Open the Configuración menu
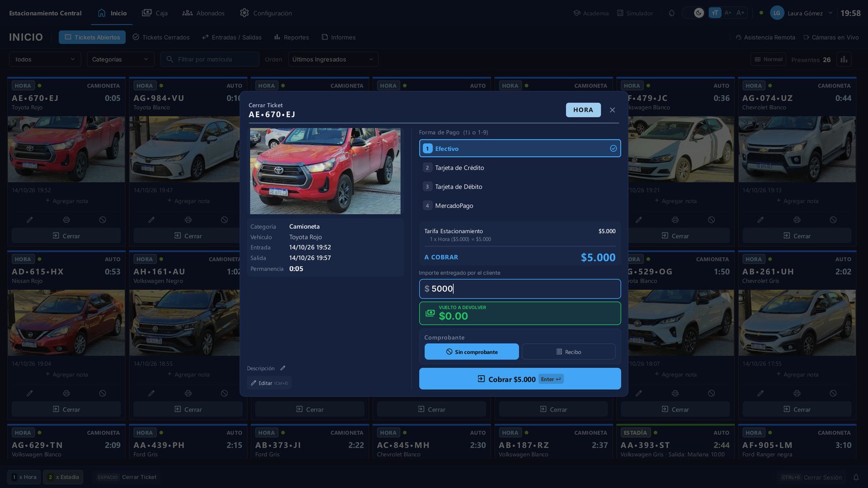868x488 pixels. coord(266,13)
